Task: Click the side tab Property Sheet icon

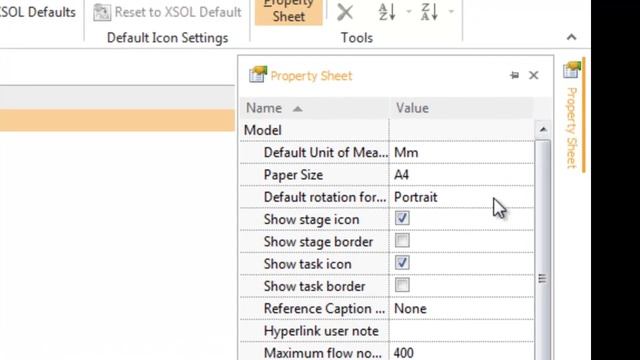Action: coord(572,70)
